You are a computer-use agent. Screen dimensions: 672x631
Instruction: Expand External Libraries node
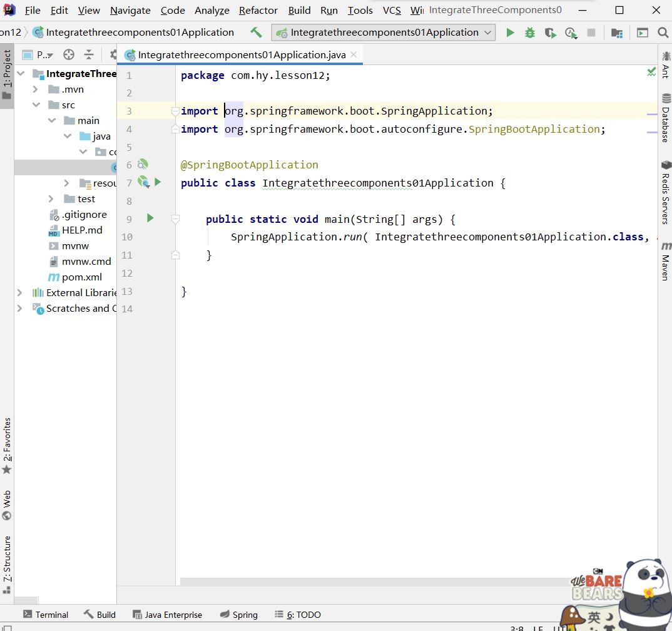tap(20, 293)
